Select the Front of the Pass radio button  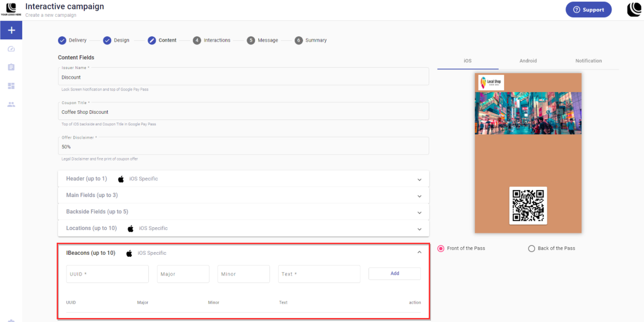pyautogui.click(x=441, y=248)
